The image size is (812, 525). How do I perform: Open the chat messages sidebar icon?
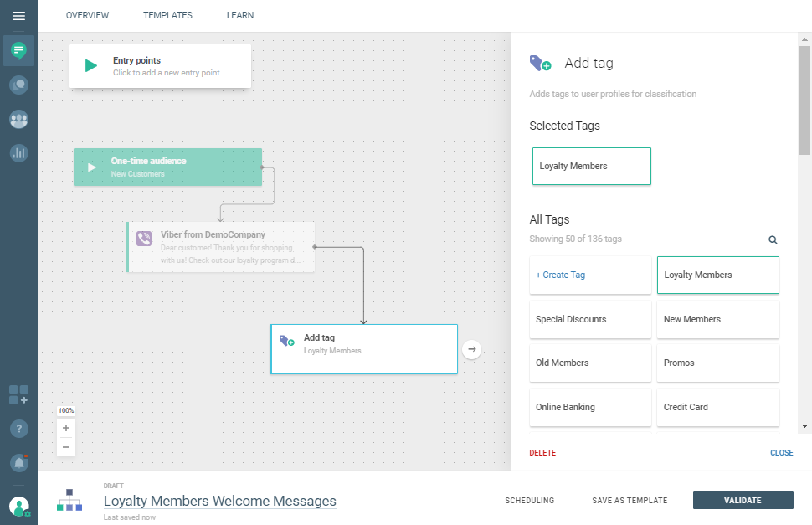(x=18, y=51)
